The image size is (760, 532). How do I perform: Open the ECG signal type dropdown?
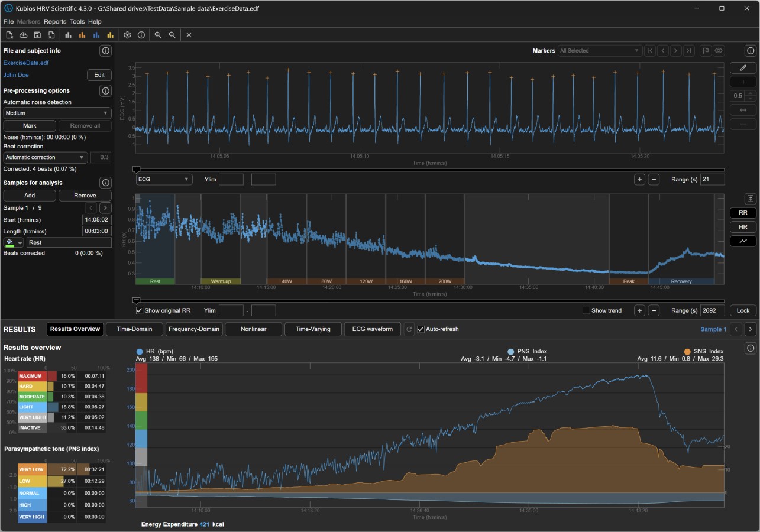tap(164, 179)
